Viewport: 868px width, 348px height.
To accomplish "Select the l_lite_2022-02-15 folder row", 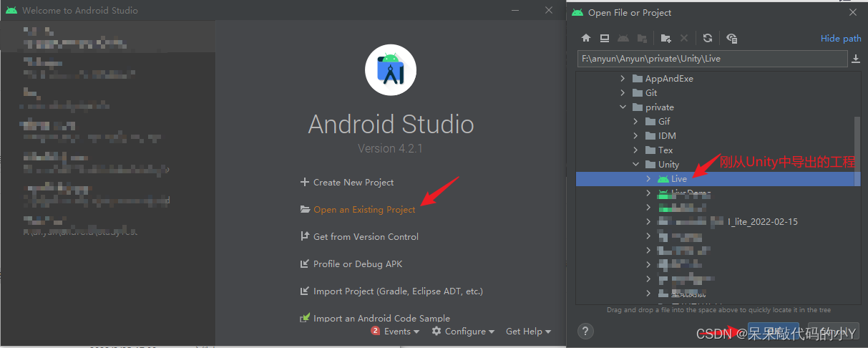I will (715, 222).
